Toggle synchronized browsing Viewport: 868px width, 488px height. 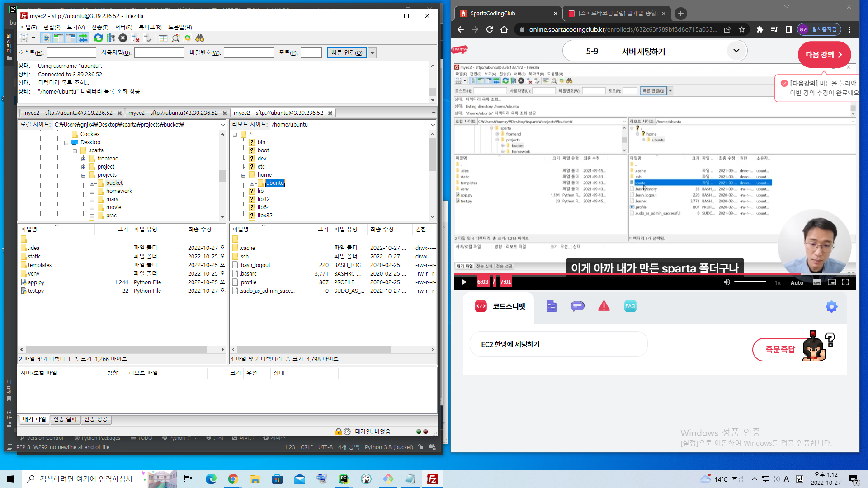pyautogui.click(x=188, y=38)
